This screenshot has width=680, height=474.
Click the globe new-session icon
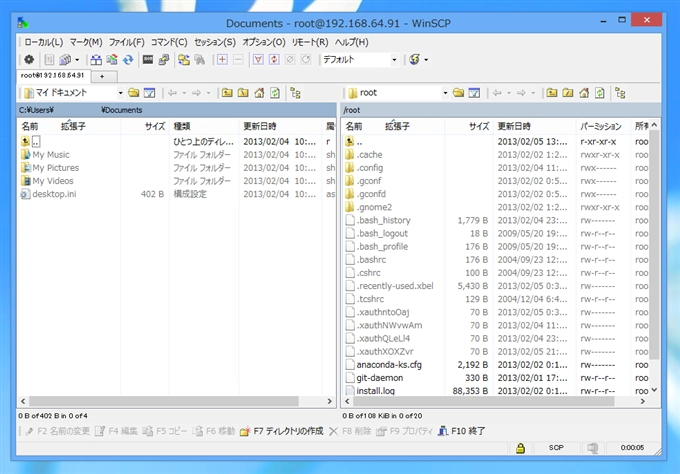tap(414, 59)
